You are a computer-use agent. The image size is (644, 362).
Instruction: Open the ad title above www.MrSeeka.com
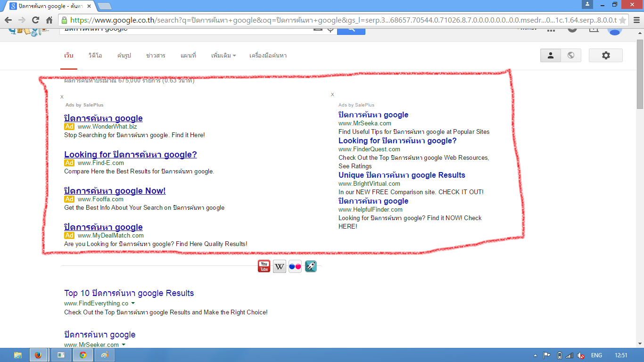(x=373, y=115)
